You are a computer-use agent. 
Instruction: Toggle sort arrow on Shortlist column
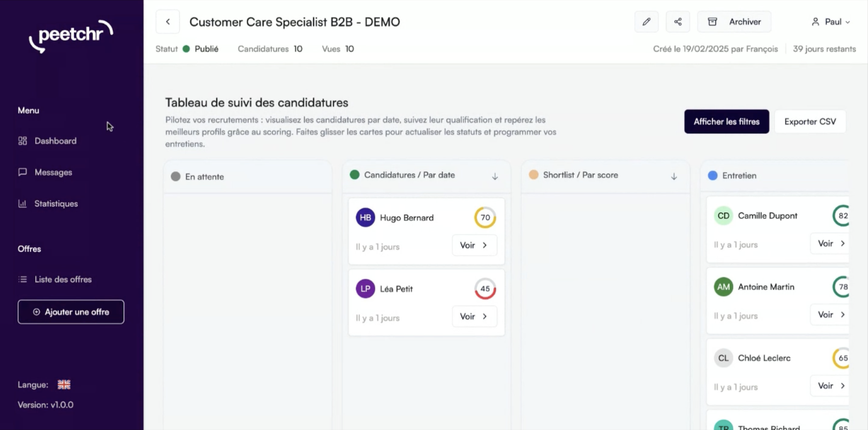674,176
